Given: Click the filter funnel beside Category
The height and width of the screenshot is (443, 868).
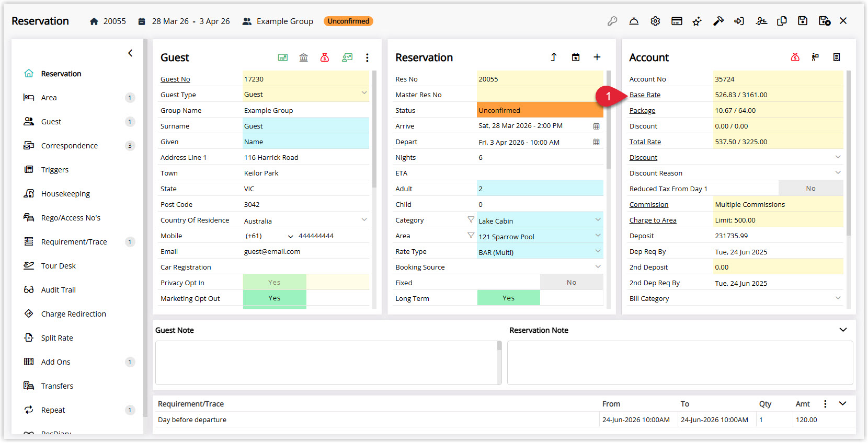Looking at the screenshot, I should point(471,220).
